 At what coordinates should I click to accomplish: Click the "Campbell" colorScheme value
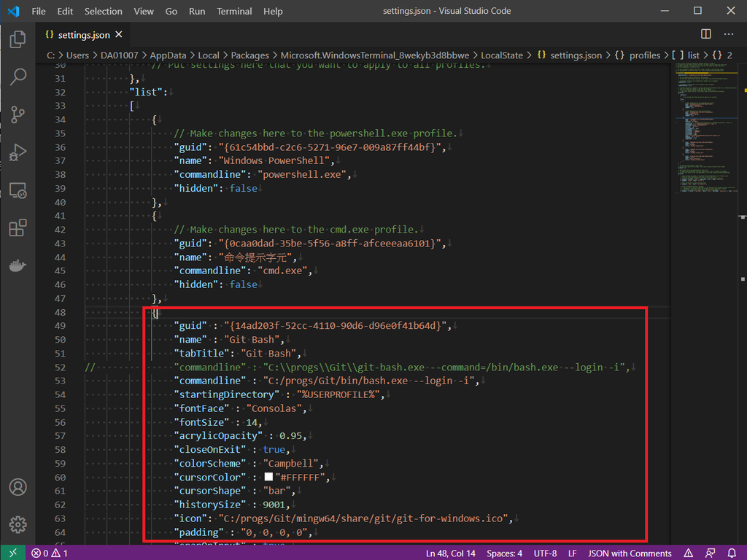pos(290,463)
